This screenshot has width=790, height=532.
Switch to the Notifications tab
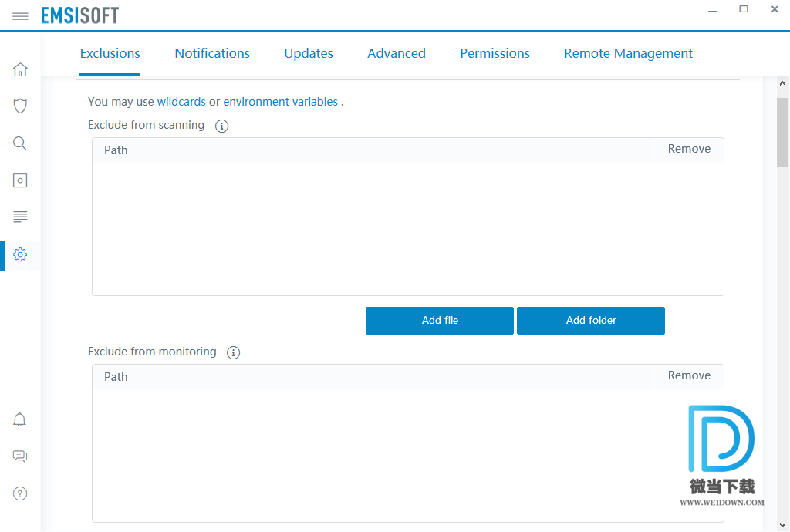click(x=212, y=53)
